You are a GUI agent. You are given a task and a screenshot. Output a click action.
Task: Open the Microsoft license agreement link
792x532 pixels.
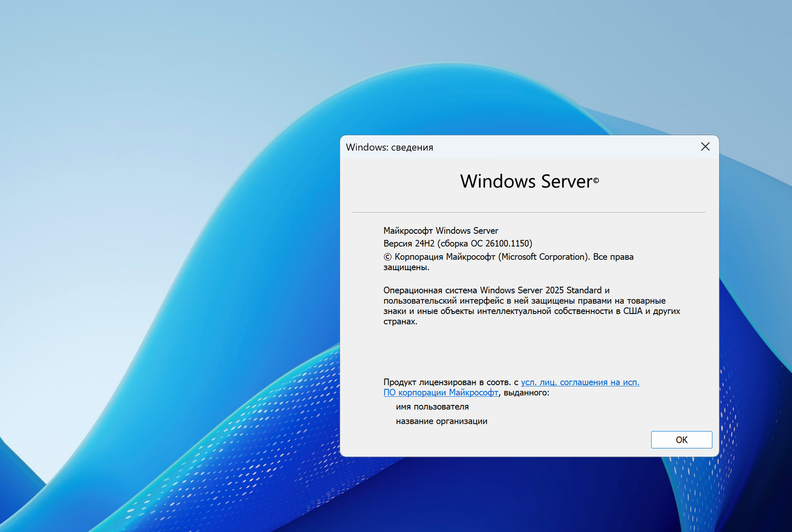580,382
